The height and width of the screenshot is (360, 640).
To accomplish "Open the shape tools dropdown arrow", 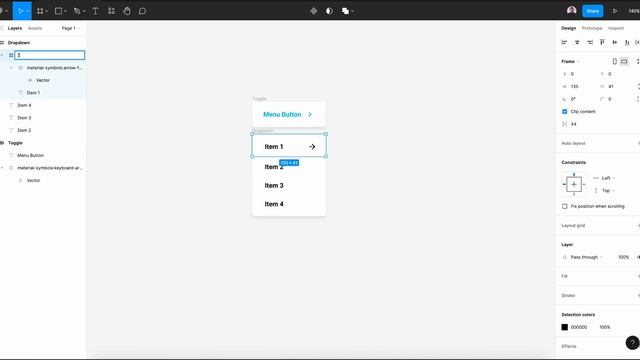I will coord(66,11).
